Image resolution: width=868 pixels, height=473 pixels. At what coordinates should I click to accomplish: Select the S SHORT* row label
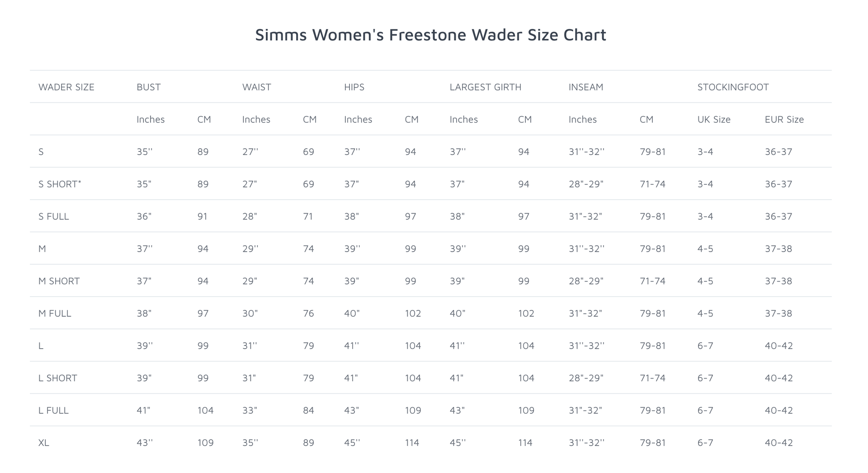coord(60,184)
